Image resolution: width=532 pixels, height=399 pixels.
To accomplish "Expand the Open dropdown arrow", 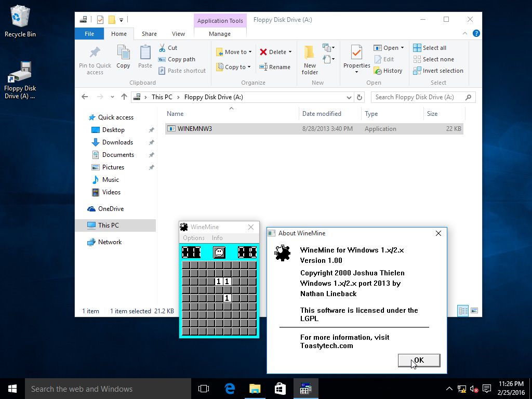I will coord(403,48).
